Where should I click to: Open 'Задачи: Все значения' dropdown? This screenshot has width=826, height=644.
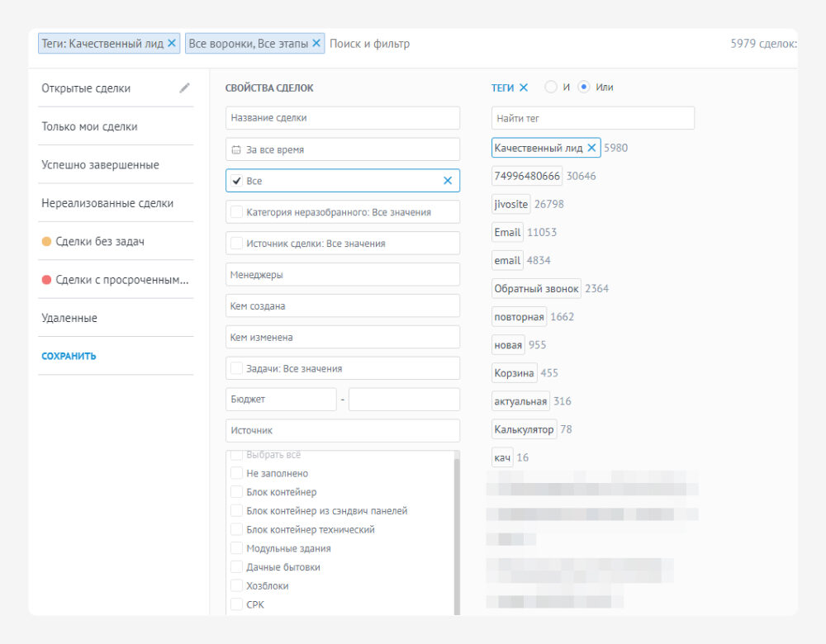tap(342, 369)
